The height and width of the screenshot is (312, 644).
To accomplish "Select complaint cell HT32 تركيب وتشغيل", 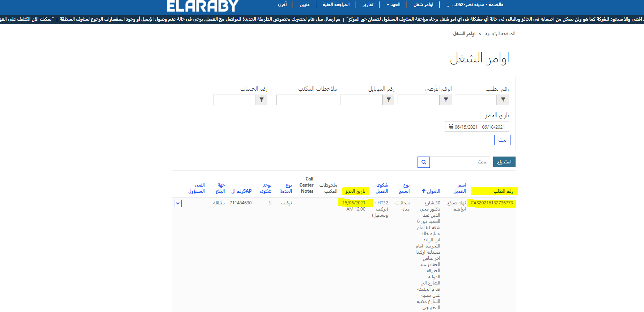I will (380, 209).
